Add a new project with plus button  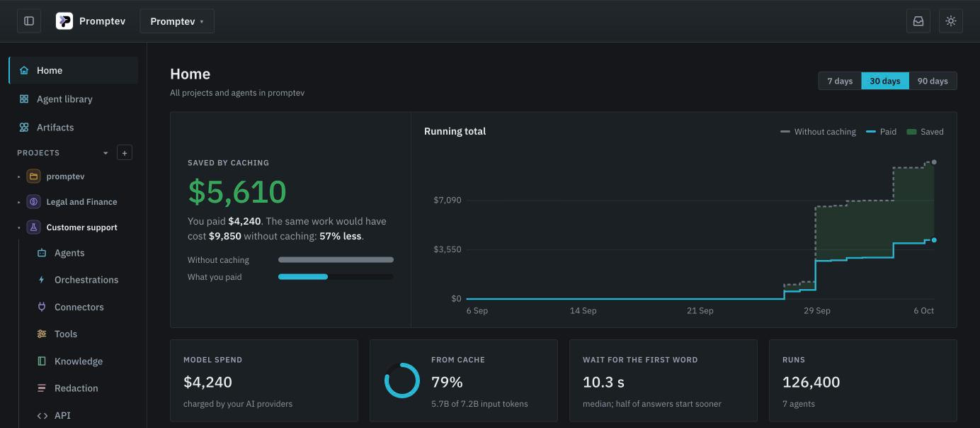(125, 153)
